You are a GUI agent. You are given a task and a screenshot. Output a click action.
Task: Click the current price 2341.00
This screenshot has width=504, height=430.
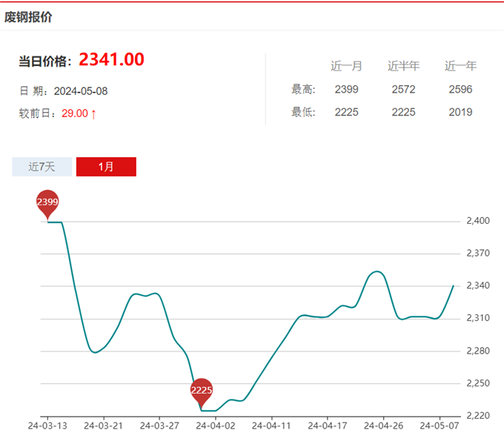pyautogui.click(x=111, y=60)
